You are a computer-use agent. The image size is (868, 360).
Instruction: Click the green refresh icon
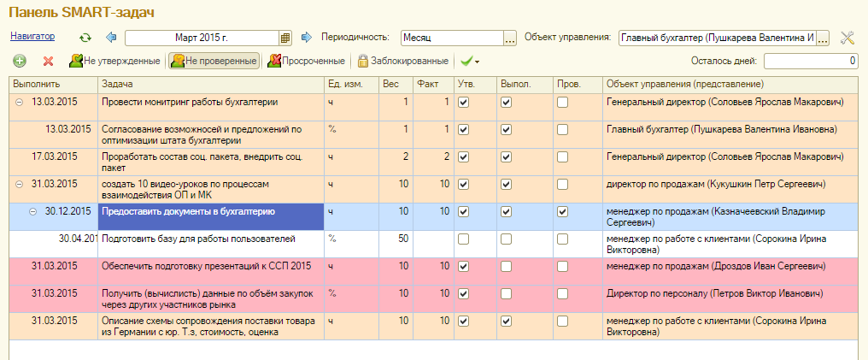(85, 38)
